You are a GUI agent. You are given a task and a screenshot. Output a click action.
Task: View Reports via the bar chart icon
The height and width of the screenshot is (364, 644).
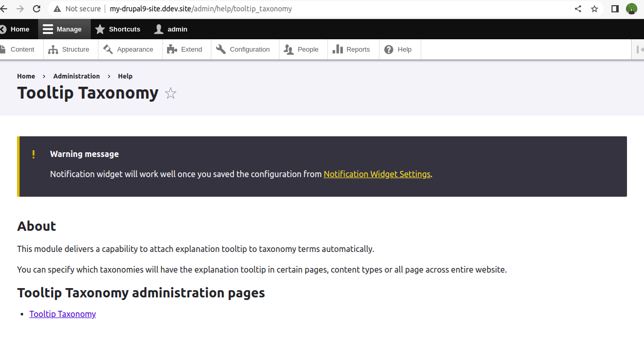click(x=338, y=49)
